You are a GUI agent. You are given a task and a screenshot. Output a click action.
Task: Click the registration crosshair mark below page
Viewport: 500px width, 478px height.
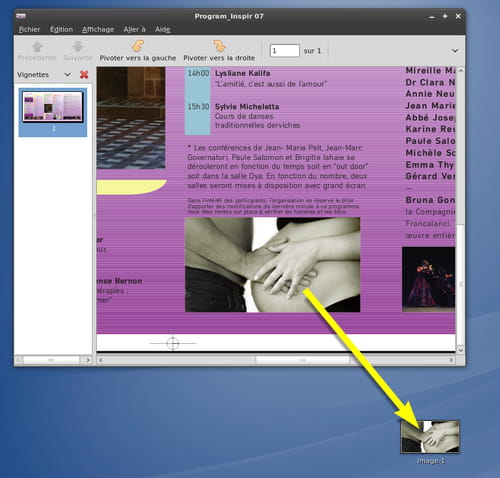coord(173,343)
